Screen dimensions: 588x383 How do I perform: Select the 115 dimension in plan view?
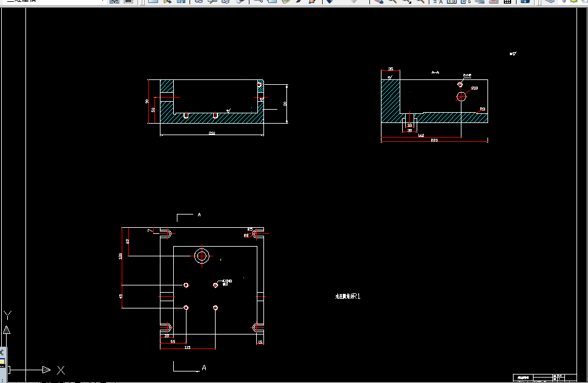pos(188,347)
